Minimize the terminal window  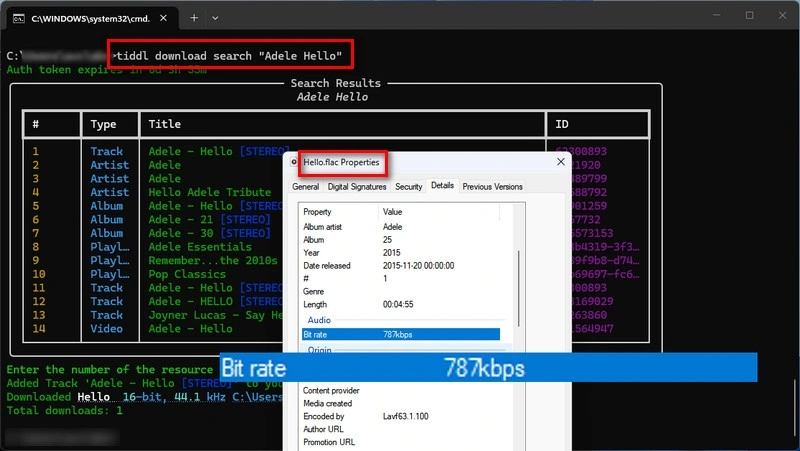pyautogui.click(x=716, y=15)
